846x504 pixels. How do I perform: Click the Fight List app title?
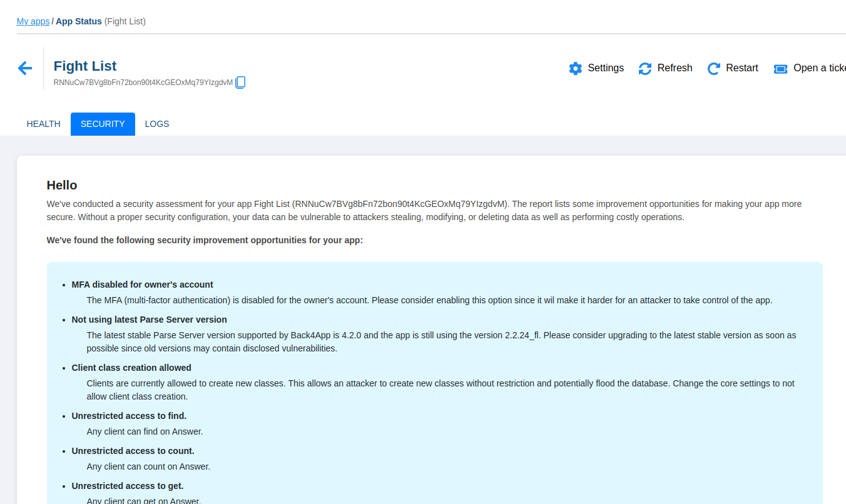(x=85, y=66)
